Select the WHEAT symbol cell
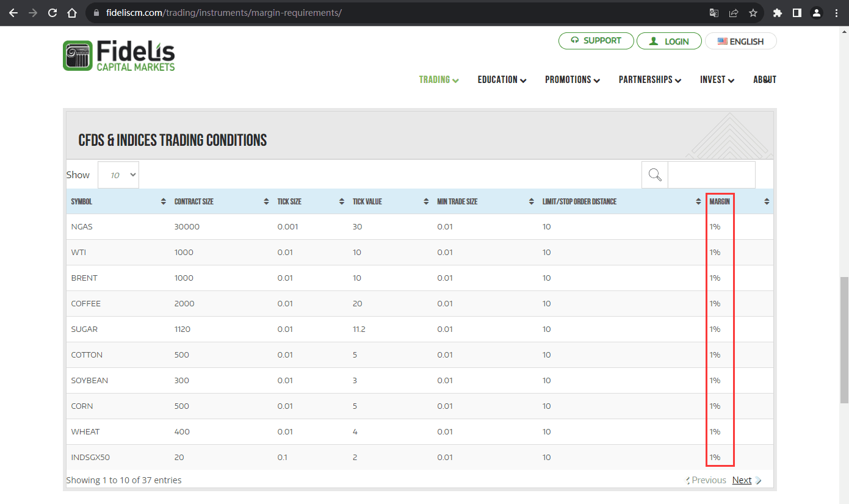 coord(85,432)
